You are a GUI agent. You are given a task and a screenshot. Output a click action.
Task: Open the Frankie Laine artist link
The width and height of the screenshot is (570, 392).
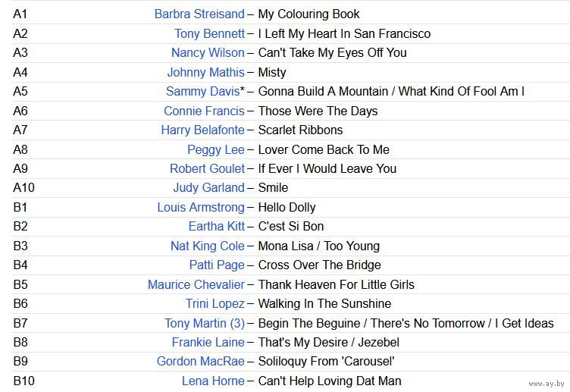point(208,342)
